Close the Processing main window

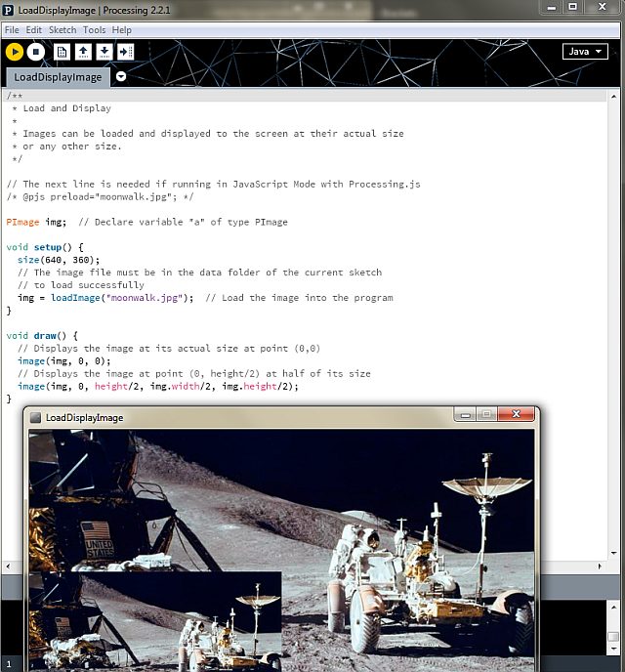[x=603, y=7]
